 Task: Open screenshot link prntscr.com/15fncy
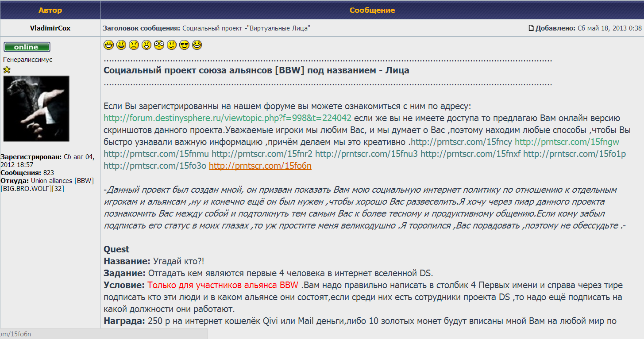[462, 142]
